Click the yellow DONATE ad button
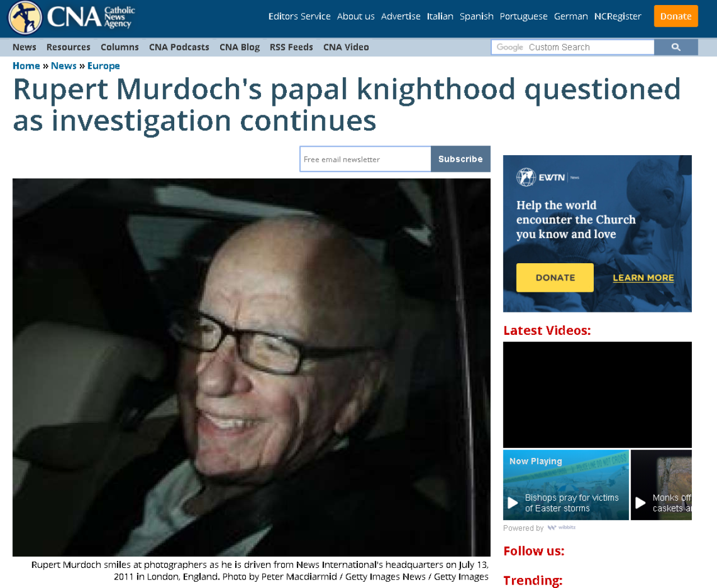Viewport: 717px width, 588px height. click(555, 278)
